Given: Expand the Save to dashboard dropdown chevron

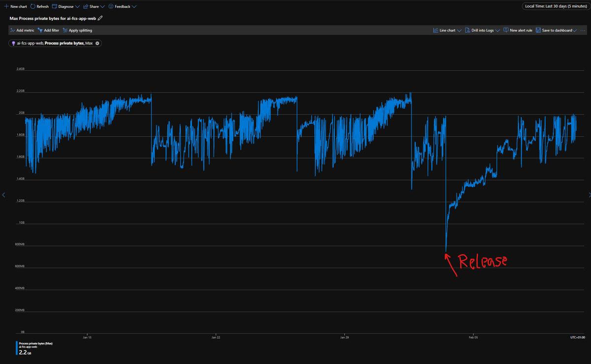Looking at the screenshot, I should [x=575, y=30].
